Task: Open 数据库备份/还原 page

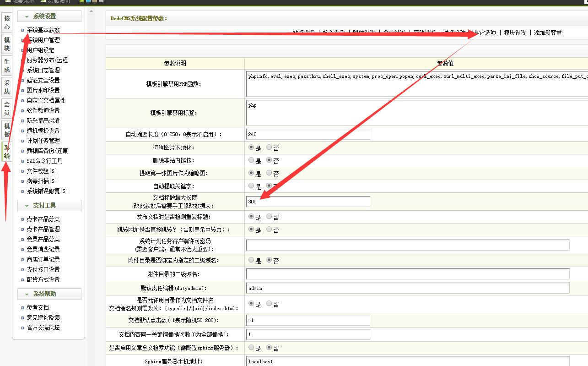Action: (x=47, y=151)
